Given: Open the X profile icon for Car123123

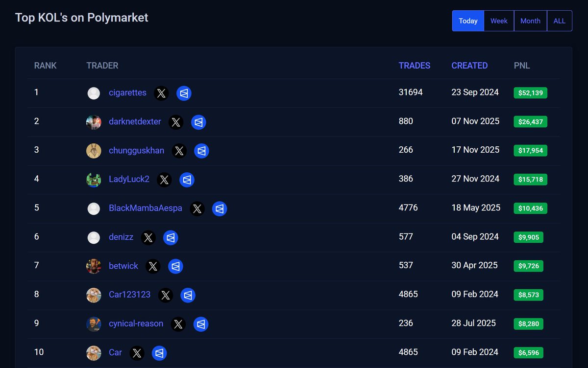Looking at the screenshot, I should [x=166, y=295].
